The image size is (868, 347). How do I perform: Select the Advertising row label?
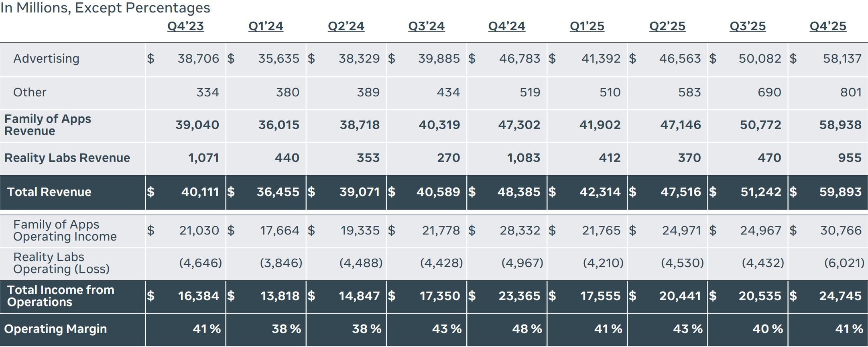46,59
